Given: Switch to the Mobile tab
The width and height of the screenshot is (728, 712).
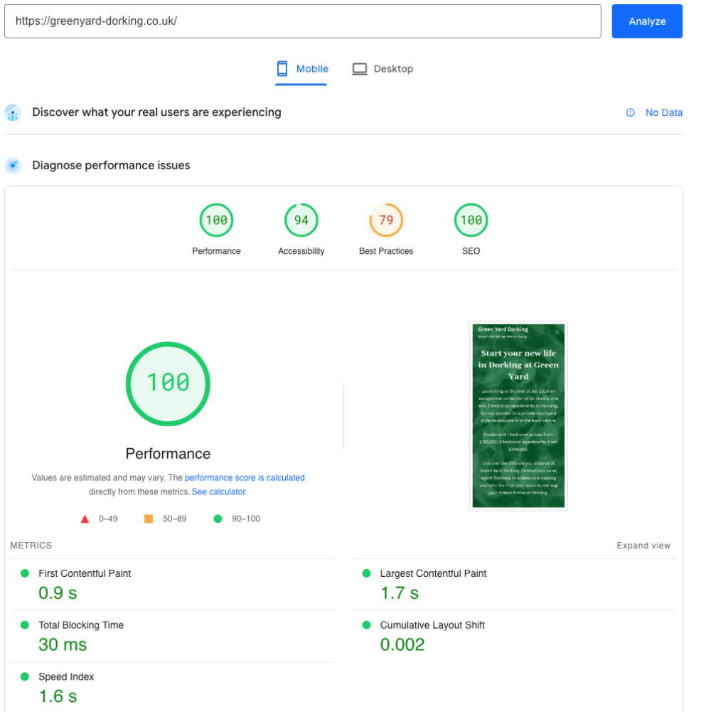Looking at the screenshot, I should point(302,69).
